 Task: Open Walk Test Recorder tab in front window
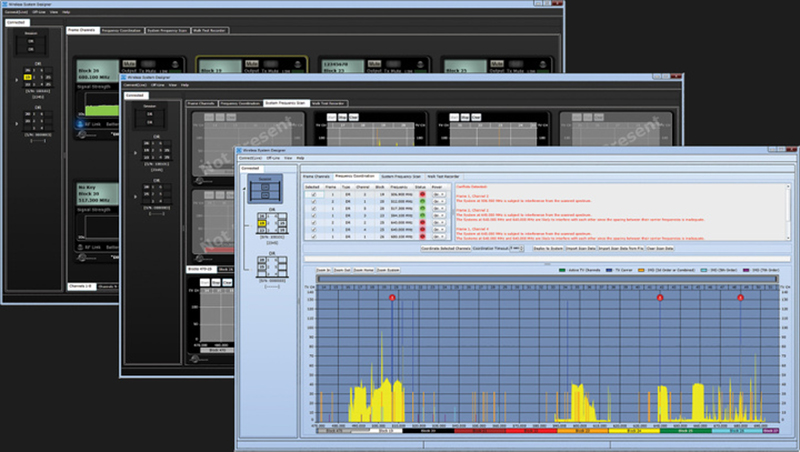point(443,177)
